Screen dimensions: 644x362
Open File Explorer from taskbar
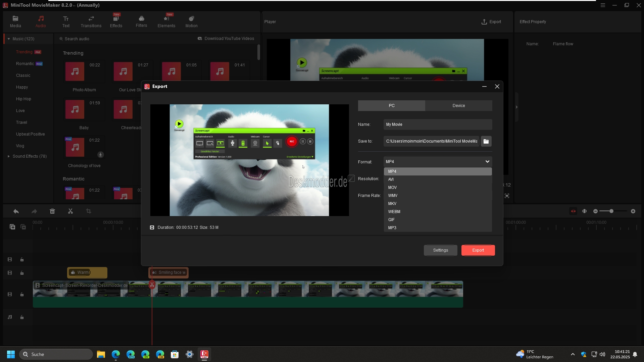(101, 354)
